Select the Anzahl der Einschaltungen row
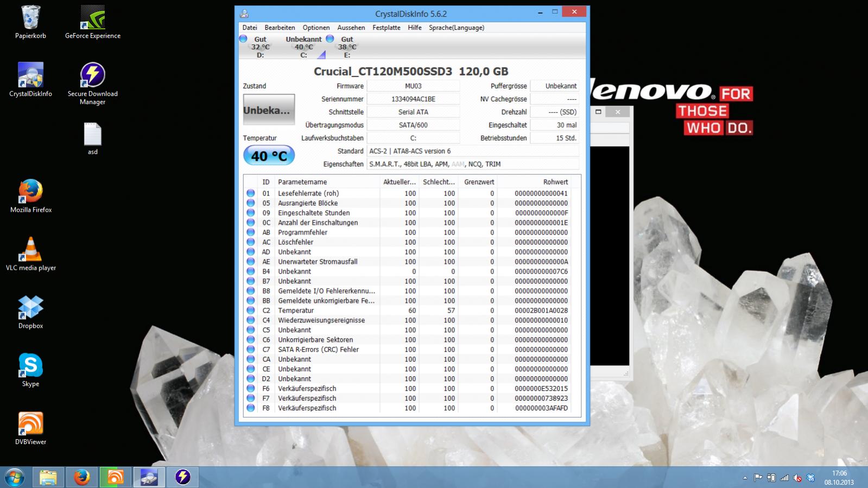 click(x=408, y=223)
